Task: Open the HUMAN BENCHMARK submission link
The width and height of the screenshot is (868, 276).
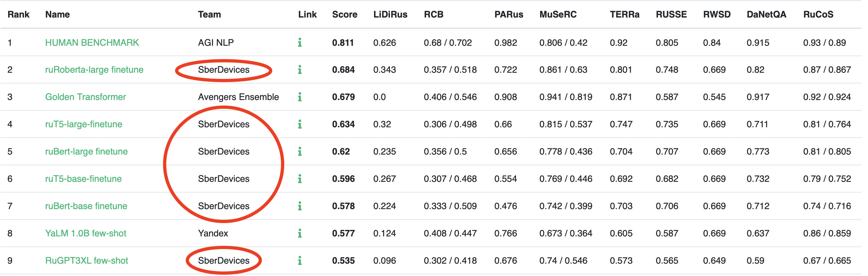Action: pos(92,43)
